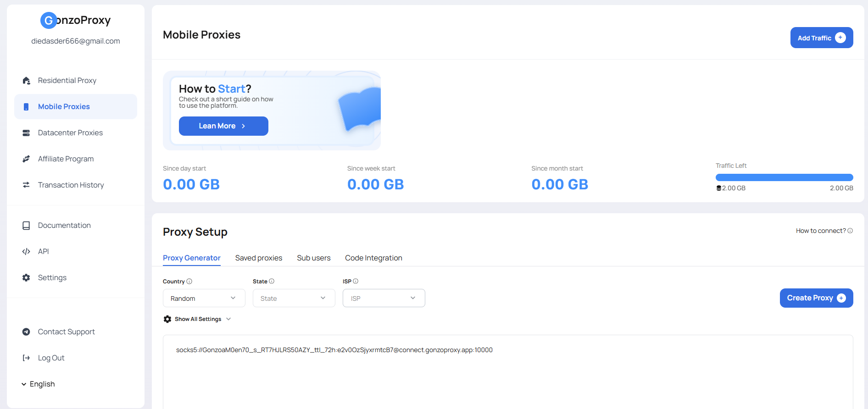Viewport: 868px width, 409px height.
Task: Click the Contact Support telegram icon
Action: tap(26, 332)
